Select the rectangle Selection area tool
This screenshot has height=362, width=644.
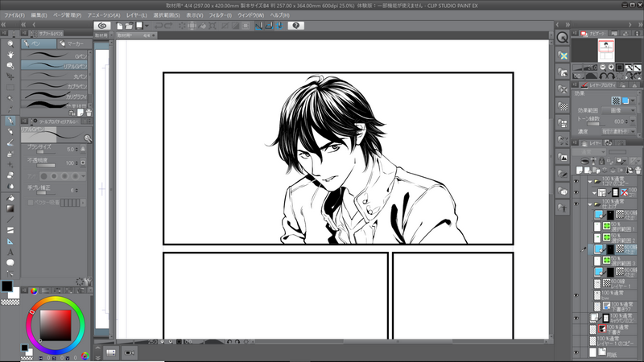coord(10,88)
